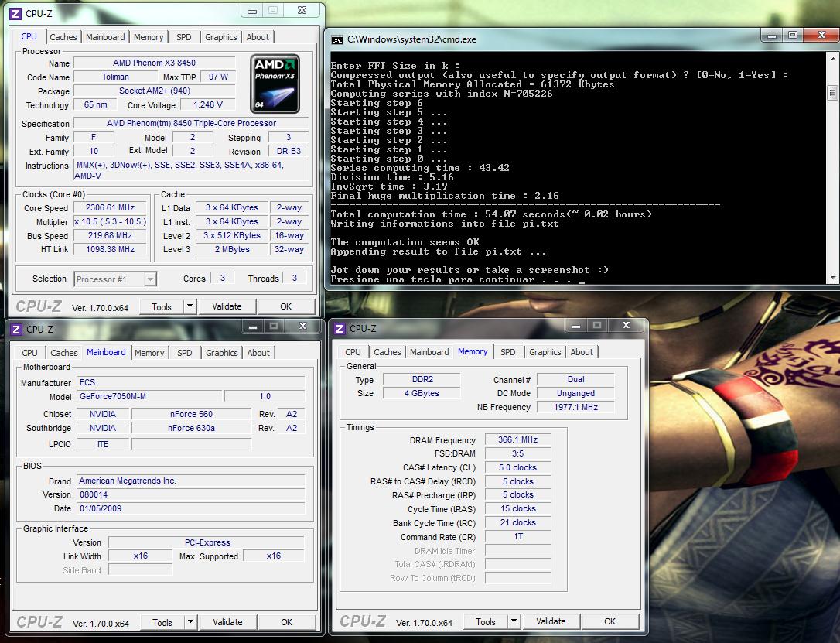Click the memory size value 4 GBytes
Viewport: 840px width, 643px height.
[422, 393]
